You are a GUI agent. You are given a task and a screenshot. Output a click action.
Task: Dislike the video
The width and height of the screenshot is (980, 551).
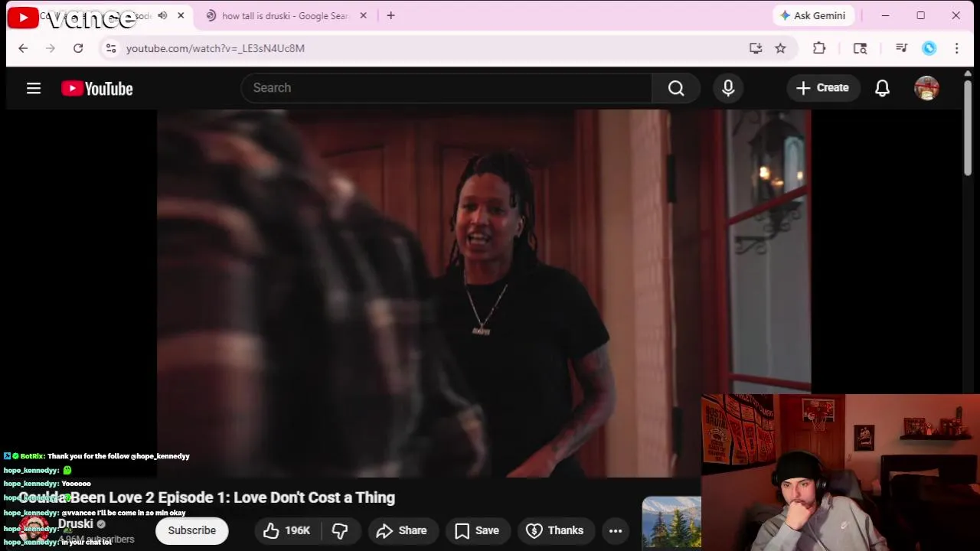click(x=340, y=530)
